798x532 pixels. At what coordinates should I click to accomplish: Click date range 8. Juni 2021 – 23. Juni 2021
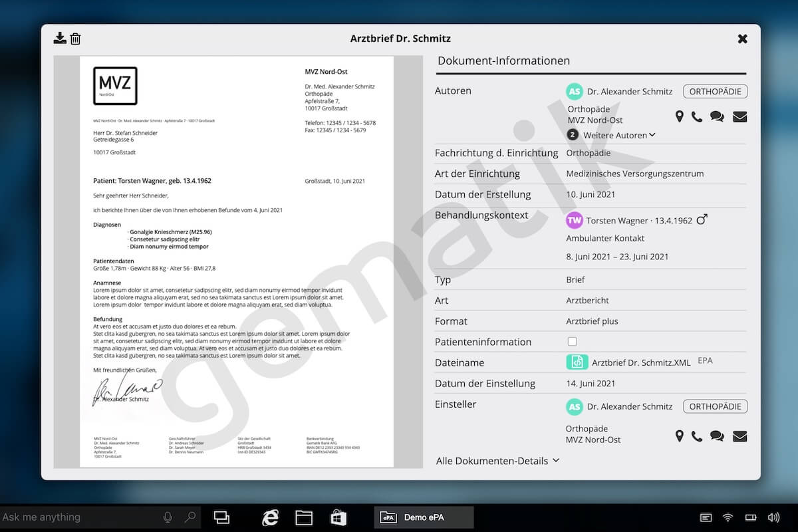pos(617,257)
